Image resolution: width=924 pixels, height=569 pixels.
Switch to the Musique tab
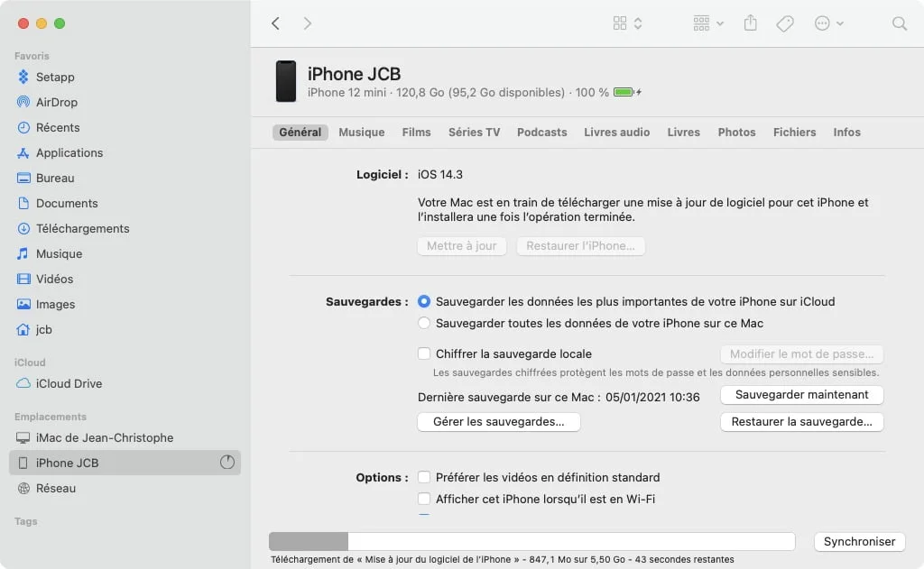pos(361,132)
